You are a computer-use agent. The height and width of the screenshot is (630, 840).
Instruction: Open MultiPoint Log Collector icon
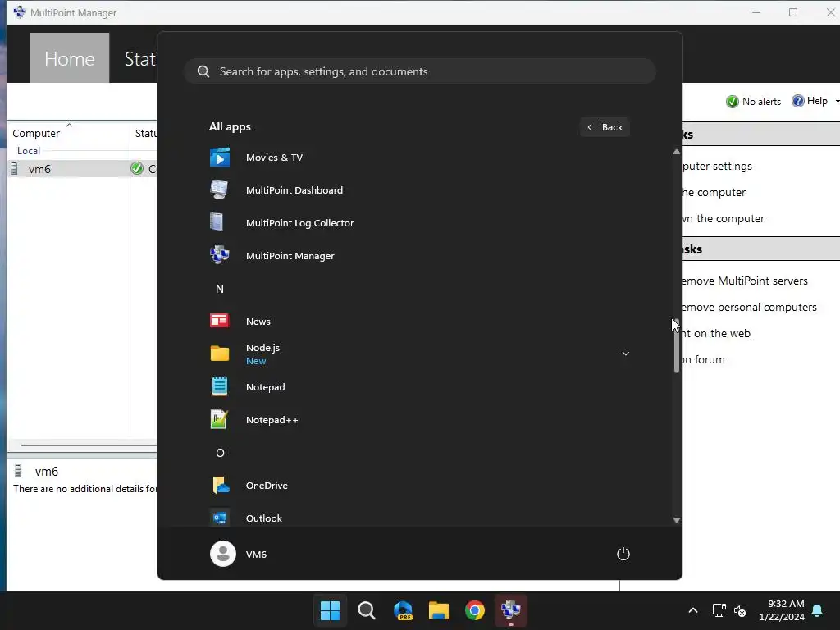point(217,223)
